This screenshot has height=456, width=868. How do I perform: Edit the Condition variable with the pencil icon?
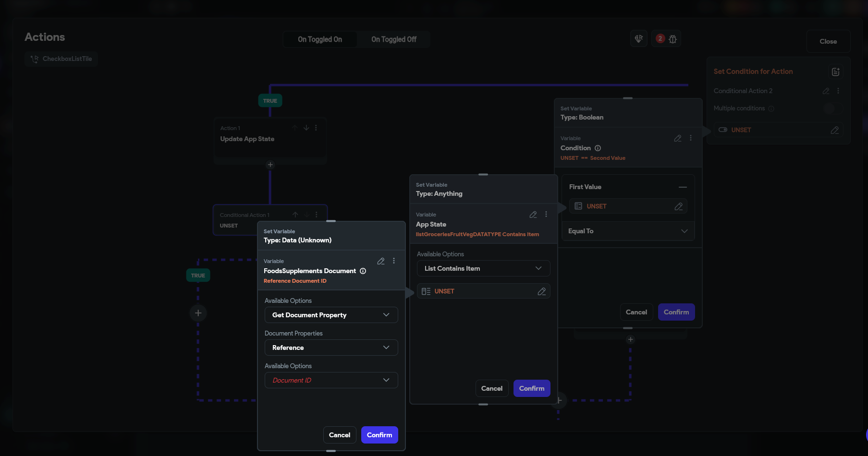[x=678, y=138]
